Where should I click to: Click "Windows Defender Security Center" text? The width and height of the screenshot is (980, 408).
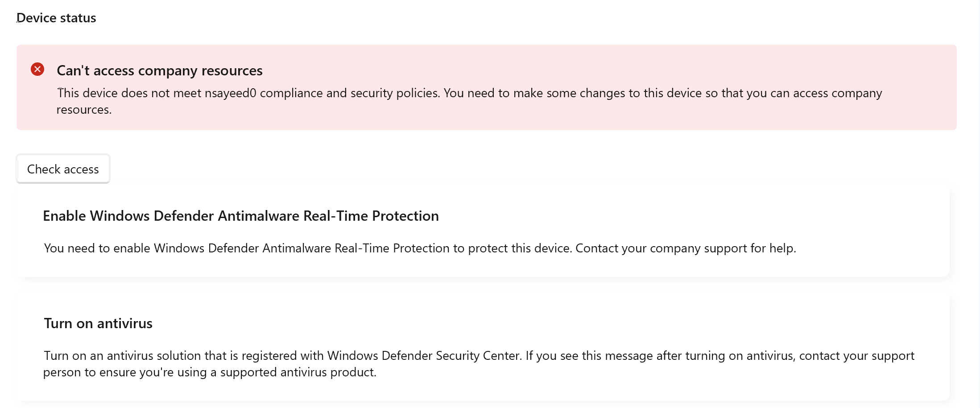pos(424,355)
